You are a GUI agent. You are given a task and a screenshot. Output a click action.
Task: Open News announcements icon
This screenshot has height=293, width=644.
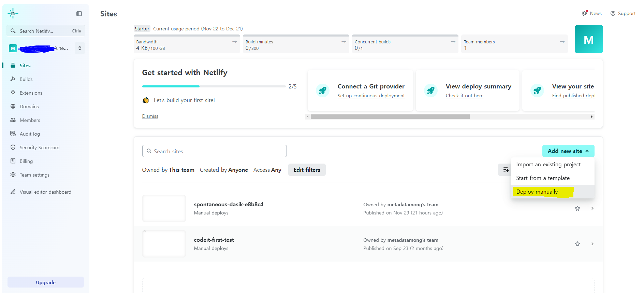585,13
